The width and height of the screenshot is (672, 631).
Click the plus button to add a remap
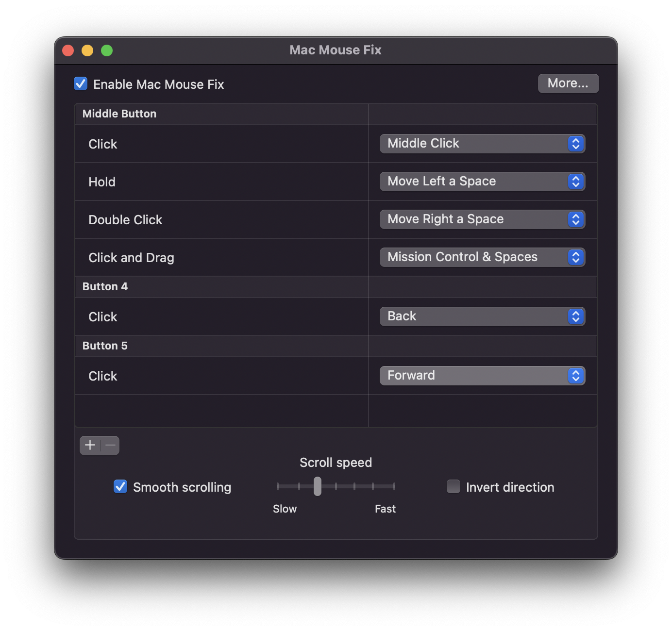(90, 445)
